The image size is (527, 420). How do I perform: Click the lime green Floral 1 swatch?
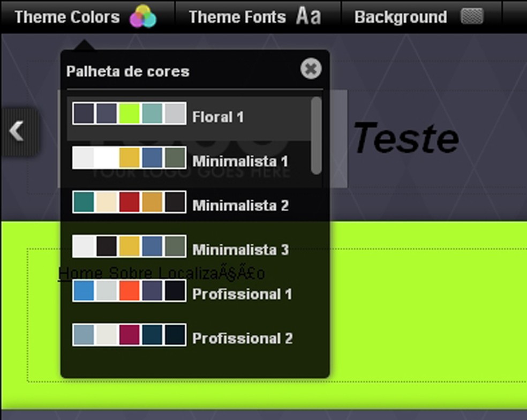(x=129, y=114)
